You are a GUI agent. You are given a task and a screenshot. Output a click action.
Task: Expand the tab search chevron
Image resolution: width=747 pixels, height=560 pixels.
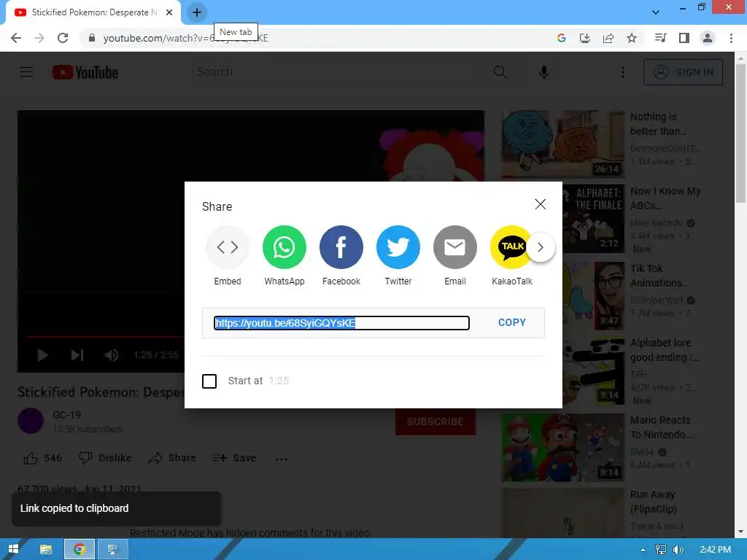click(656, 12)
